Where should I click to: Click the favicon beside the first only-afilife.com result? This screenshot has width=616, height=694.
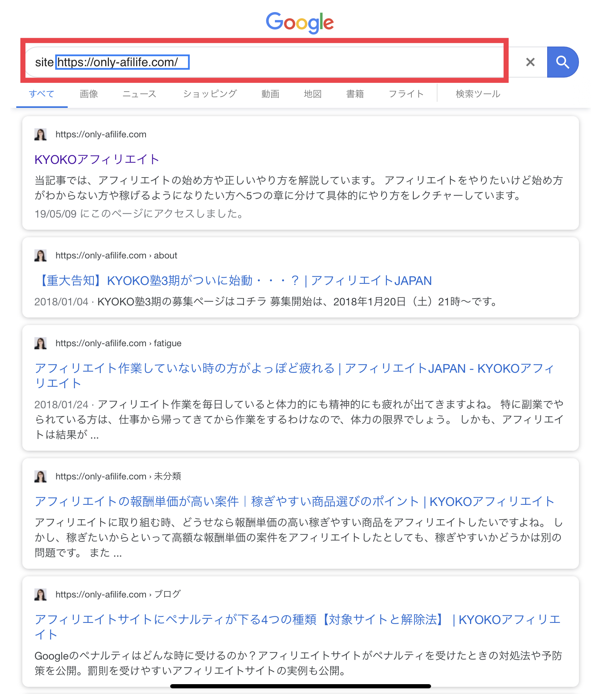click(x=40, y=134)
